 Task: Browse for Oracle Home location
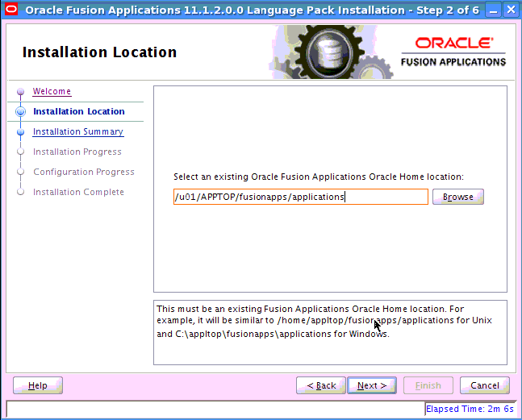tap(458, 197)
